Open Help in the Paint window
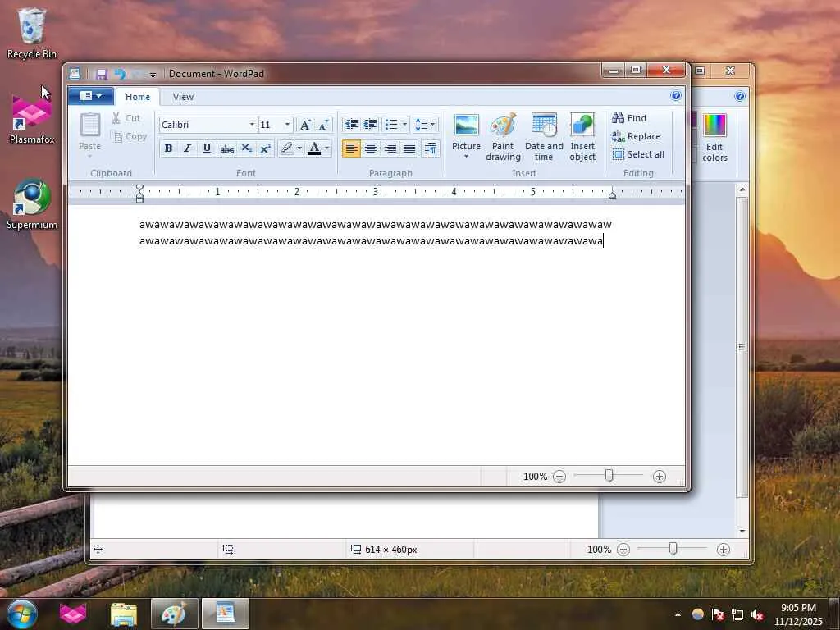Image resolution: width=840 pixels, height=630 pixels. (x=740, y=96)
